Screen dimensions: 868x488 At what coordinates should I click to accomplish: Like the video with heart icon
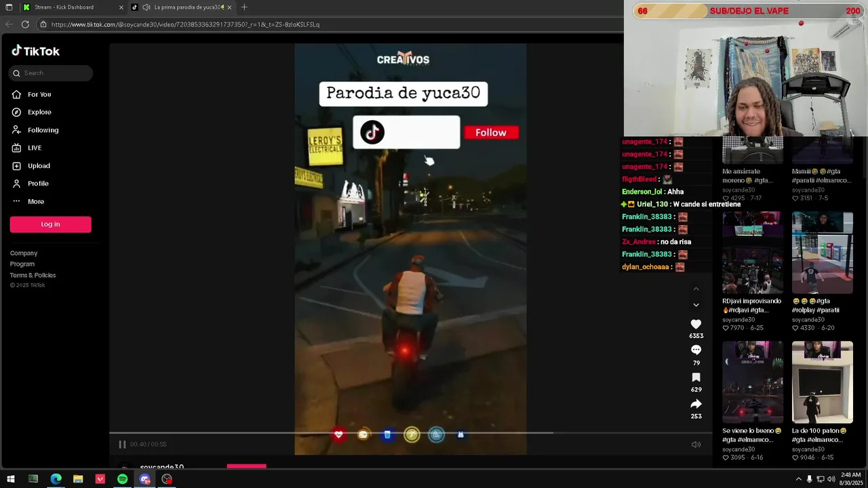696,324
